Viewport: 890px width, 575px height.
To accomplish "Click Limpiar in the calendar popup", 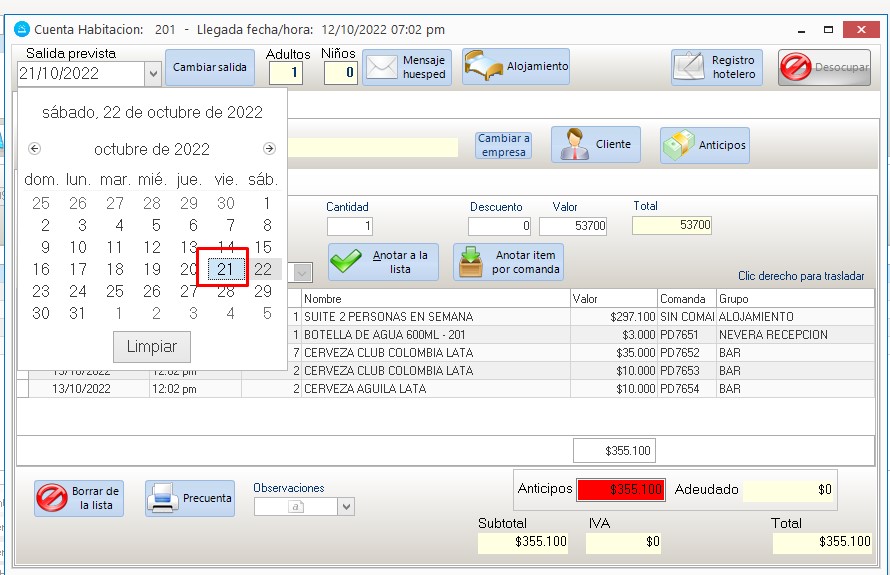I will click(x=152, y=347).
